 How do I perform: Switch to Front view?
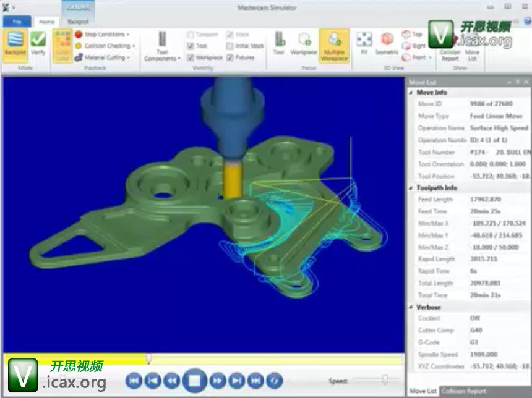[x=414, y=57]
